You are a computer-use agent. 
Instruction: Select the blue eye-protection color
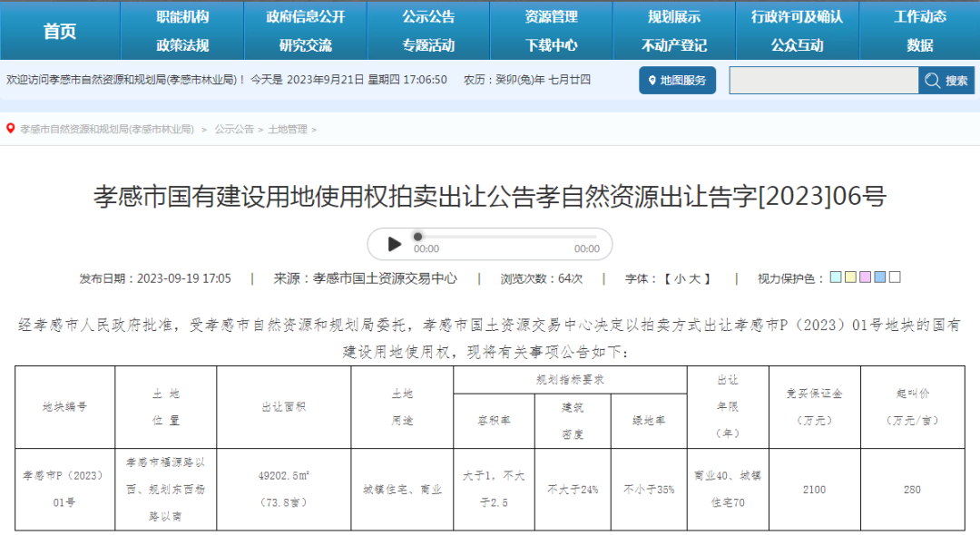[879, 277]
